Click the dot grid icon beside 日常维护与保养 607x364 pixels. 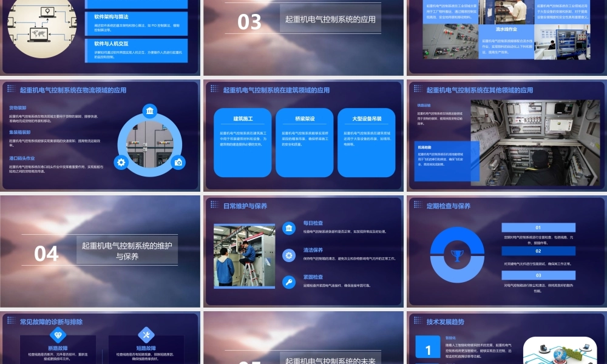tap(214, 204)
